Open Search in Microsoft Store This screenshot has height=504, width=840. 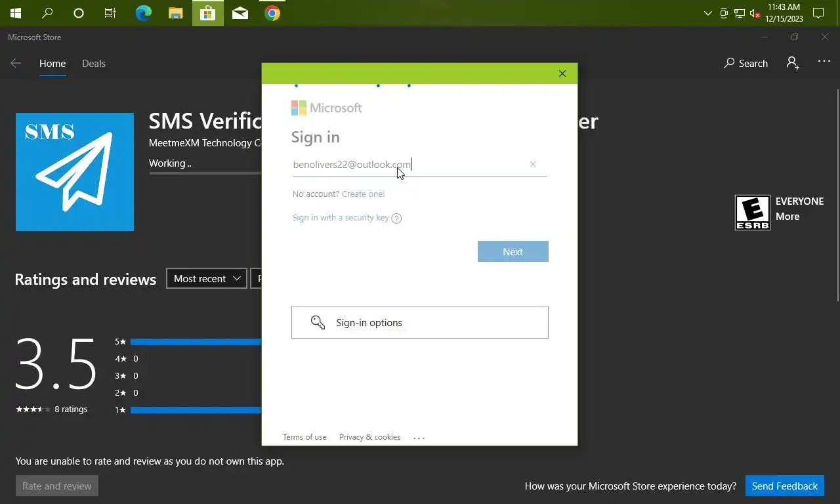745,63
